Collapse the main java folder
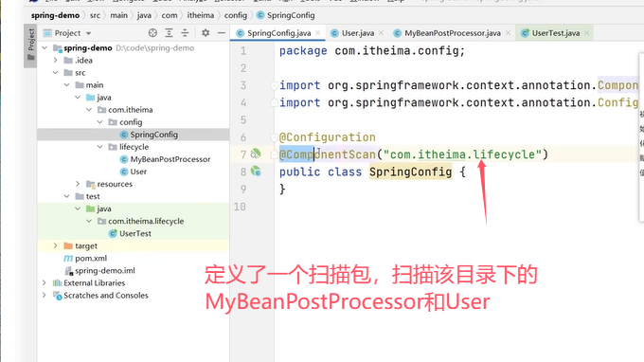 coord(78,97)
